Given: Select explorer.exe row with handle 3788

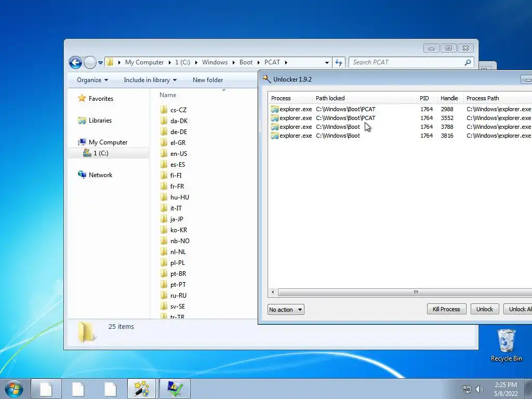Looking at the screenshot, I should coord(401,127).
